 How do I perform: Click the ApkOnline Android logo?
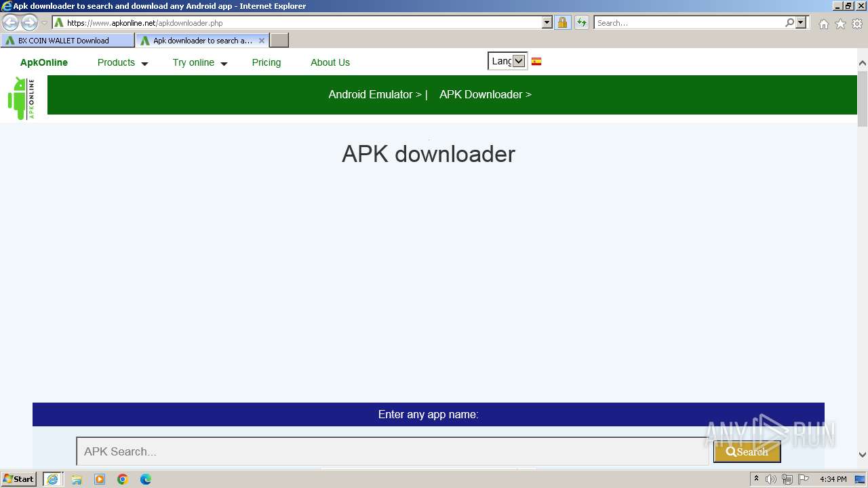pyautogui.click(x=21, y=98)
